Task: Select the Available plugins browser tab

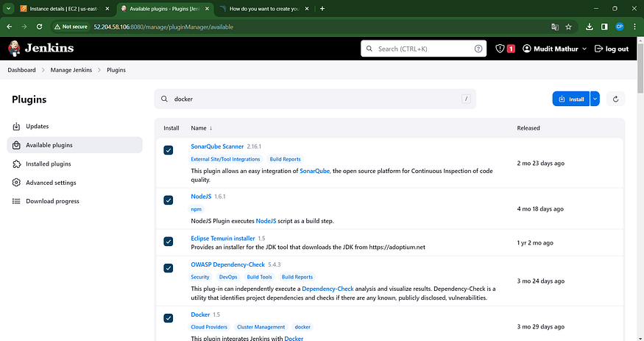Action: 165,9
